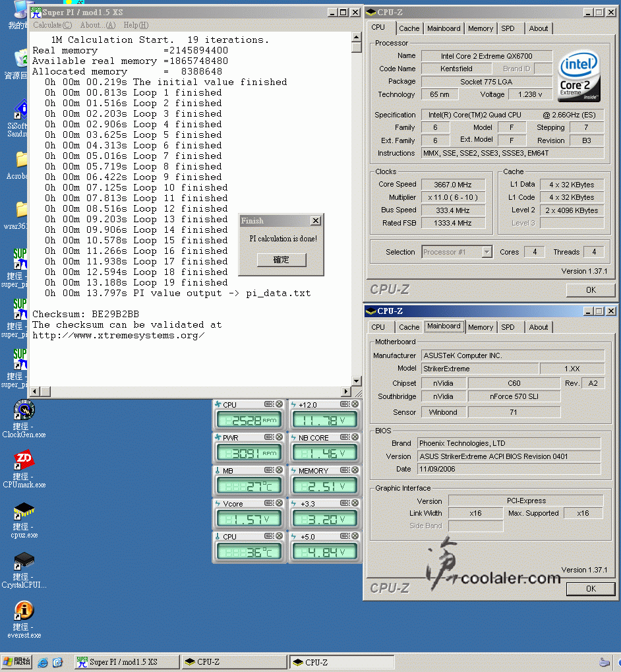Open the Windows Start menu

coord(16,662)
